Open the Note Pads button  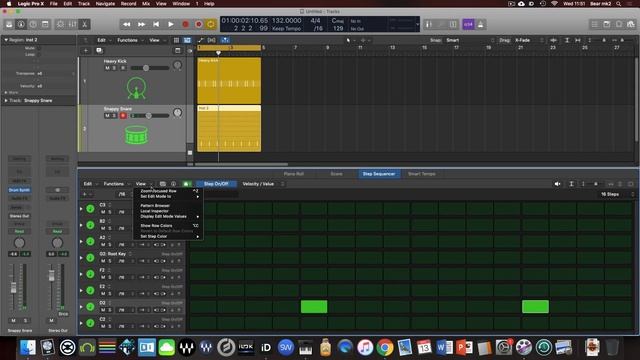[x=607, y=24]
